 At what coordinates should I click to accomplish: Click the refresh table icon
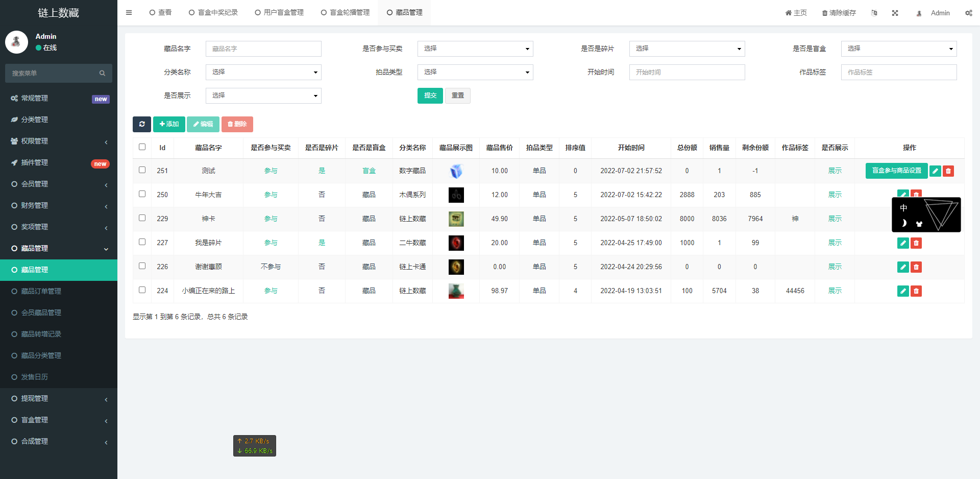(x=141, y=124)
